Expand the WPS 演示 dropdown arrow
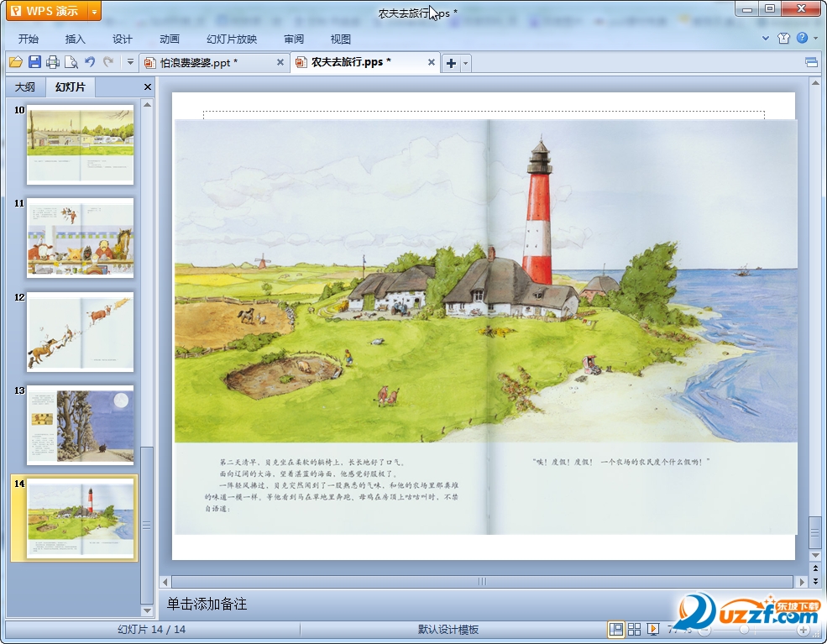The width and height of the screenshot is (827, 644). pos(94,11)
